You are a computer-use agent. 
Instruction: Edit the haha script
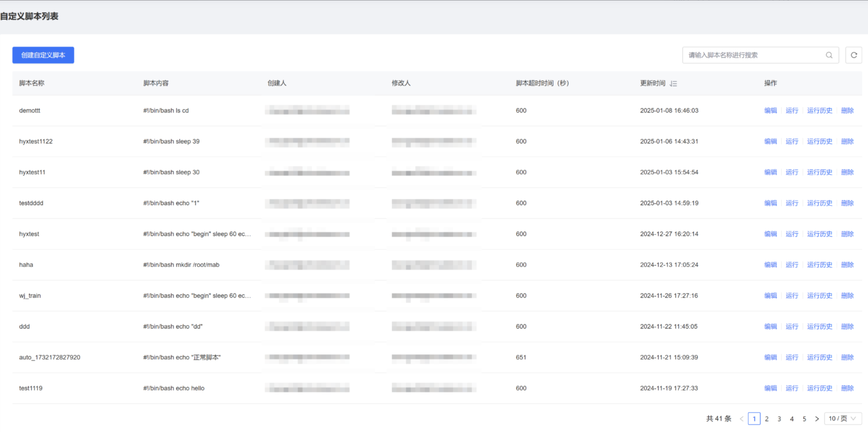(770, 265)
